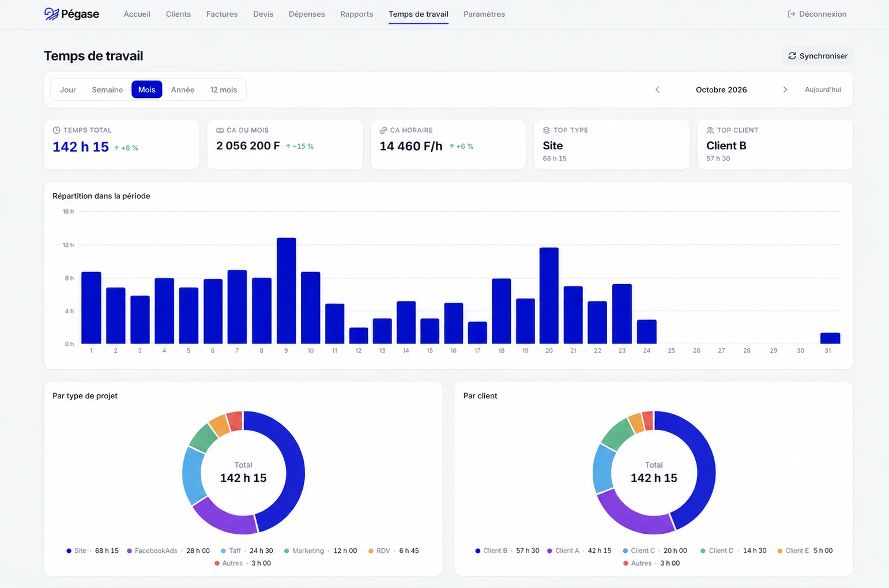Image resolution: width=889 pixels, height=588 pixels.
Task: Switch period view to Semaine
Action: click(x=107, y=89)
